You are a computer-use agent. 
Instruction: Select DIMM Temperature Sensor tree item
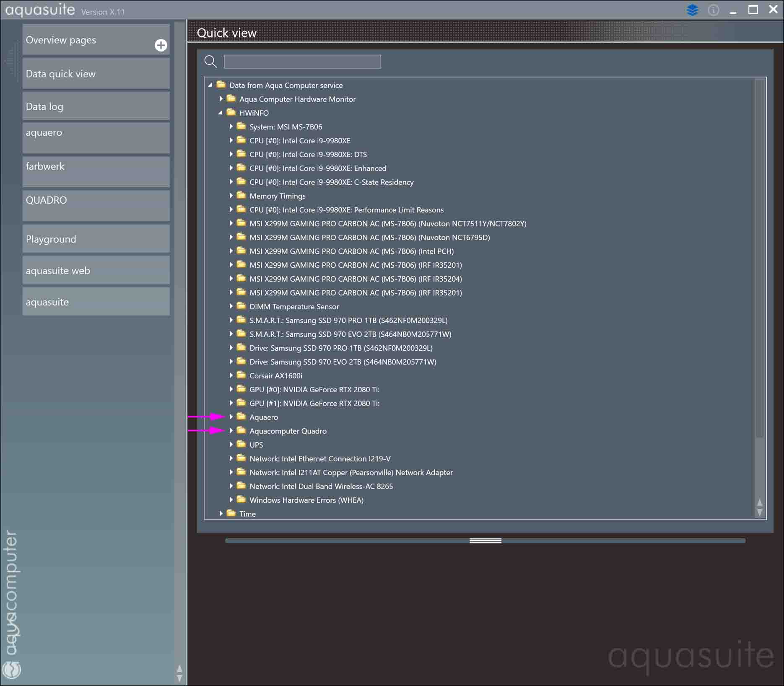coord(294,306)
